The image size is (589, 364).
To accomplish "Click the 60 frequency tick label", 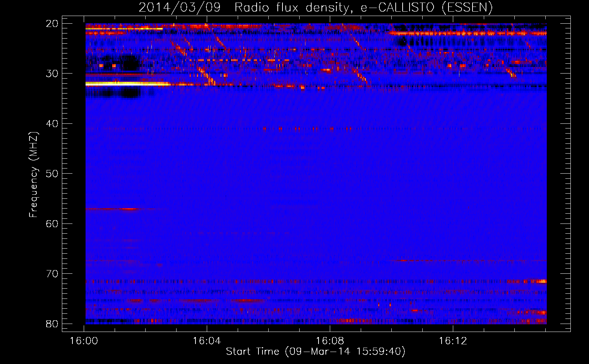I will 52,223.
